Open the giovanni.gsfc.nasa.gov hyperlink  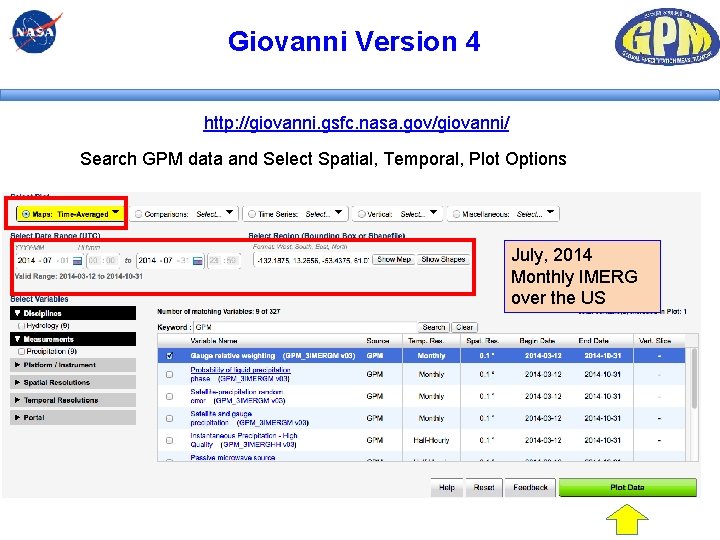[x=356, y=123]
